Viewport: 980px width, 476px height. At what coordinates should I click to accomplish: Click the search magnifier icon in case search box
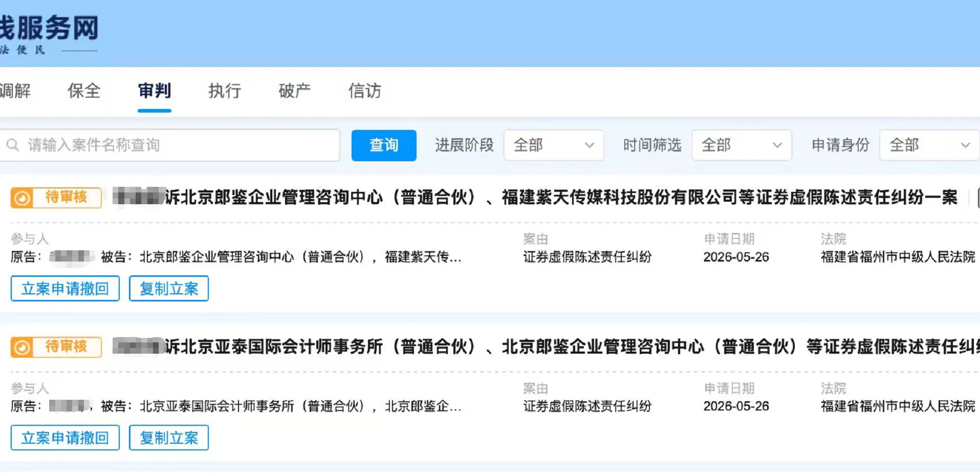13,145
